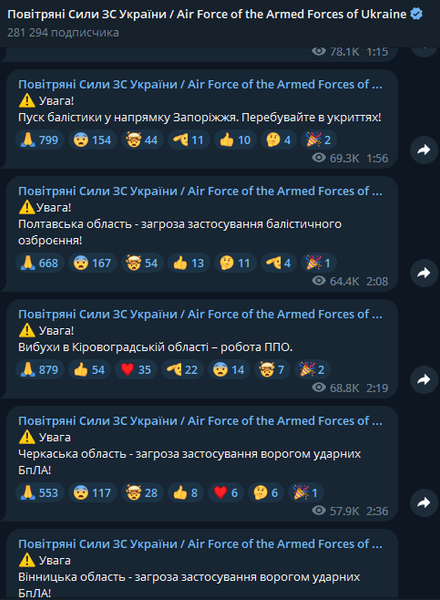Forward the Черкаська область drone alert
The image size is (440, 600).
(424, 503)
